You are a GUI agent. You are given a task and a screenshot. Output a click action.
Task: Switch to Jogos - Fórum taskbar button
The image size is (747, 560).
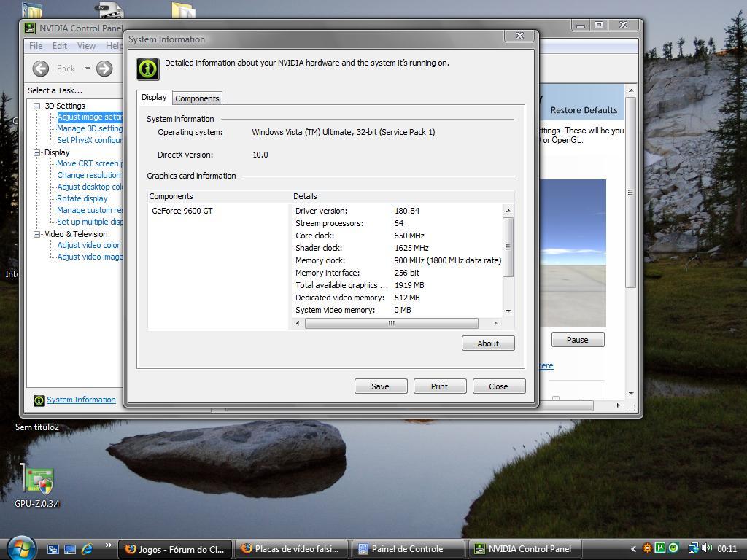tap(175, 549)
